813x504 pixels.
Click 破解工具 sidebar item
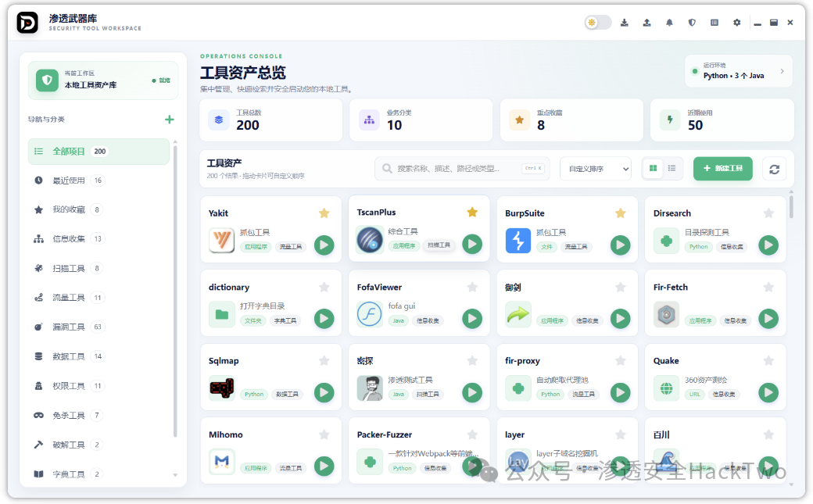[x=98, y=445]
